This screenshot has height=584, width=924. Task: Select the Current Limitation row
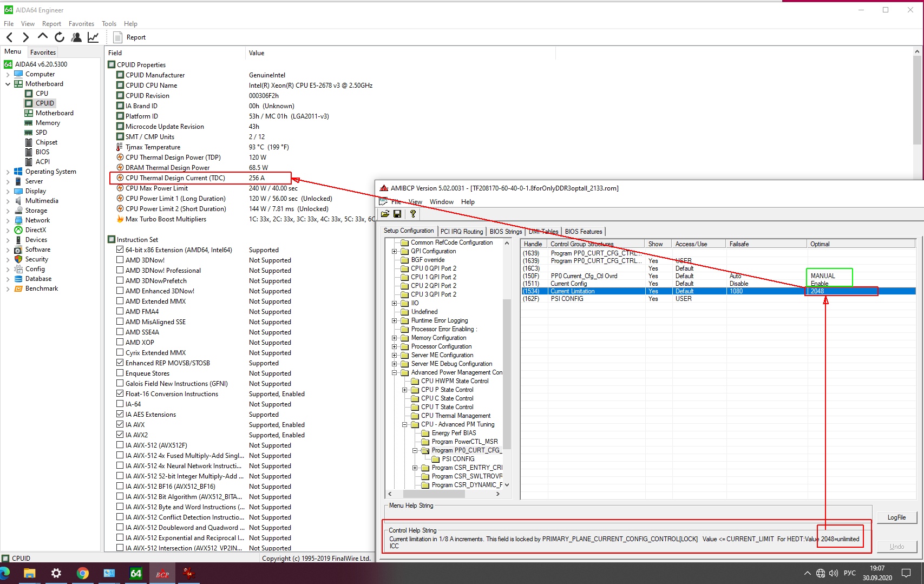point(718,291)
